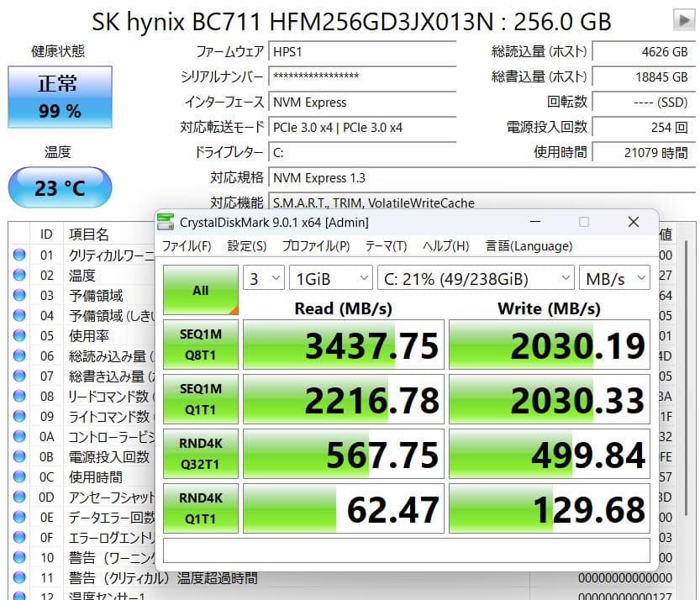Start RND4K Q32T1 test

point(201,454)
